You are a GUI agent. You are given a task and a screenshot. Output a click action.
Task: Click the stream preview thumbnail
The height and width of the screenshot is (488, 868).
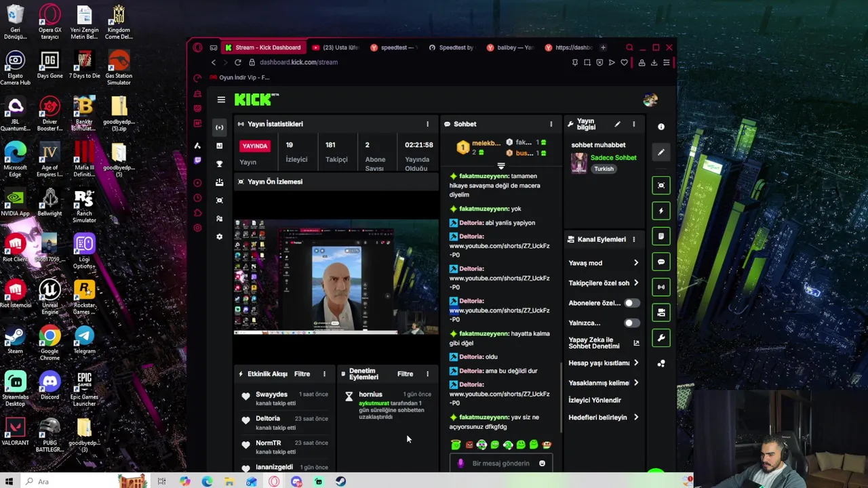(336, 277)
